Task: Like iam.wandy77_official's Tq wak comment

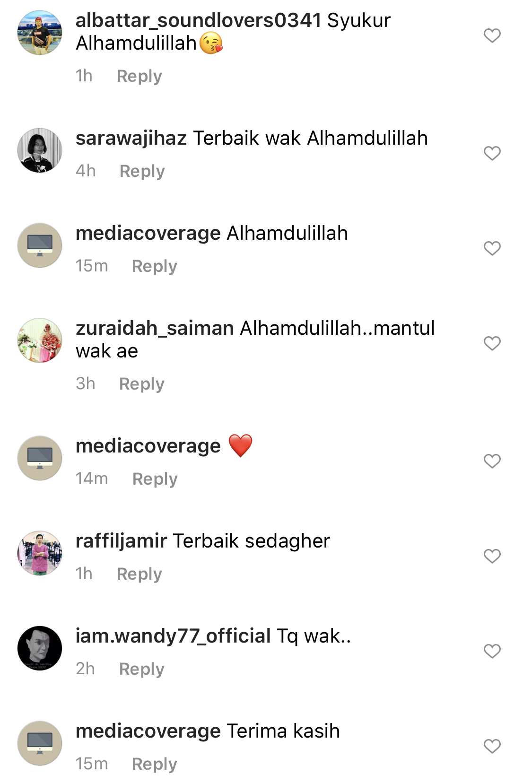Action: pyautogui.click(x=492, y=651)
